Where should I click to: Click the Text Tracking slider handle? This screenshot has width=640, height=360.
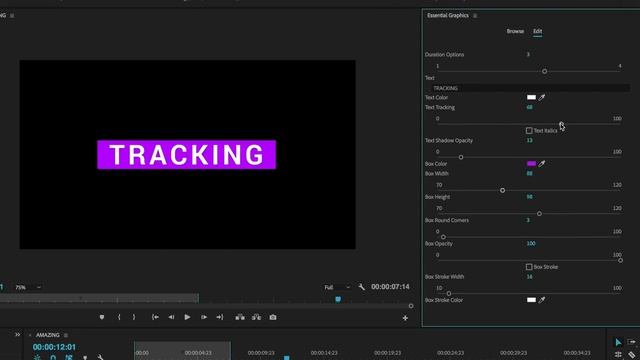[x=562, y=124]
